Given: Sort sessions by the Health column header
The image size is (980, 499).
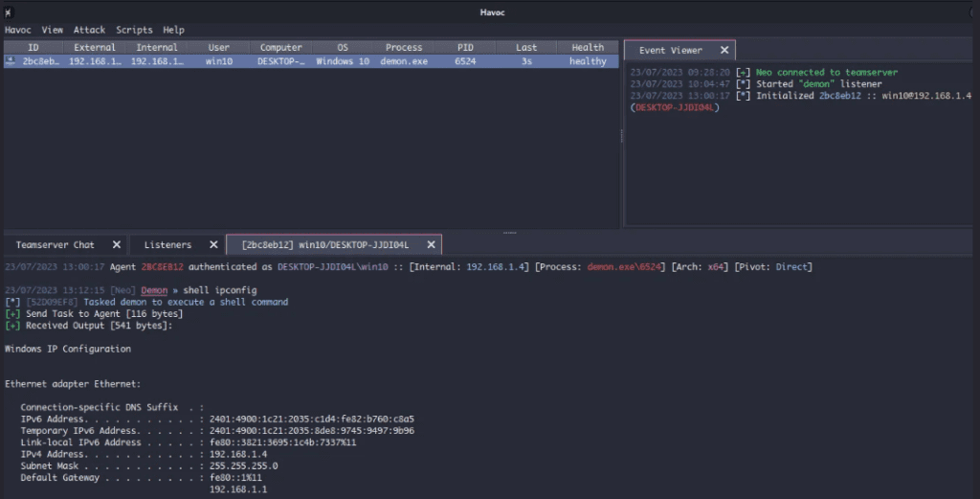Looking at the screenshot, I should (588, 47).
